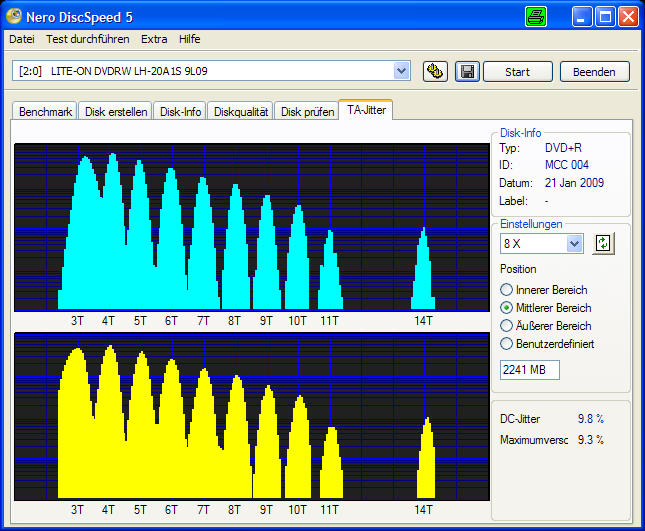Screen dimensions: 645x531
Task: Select Äußerer Bereich radio button
Action: tap(506, 326)
